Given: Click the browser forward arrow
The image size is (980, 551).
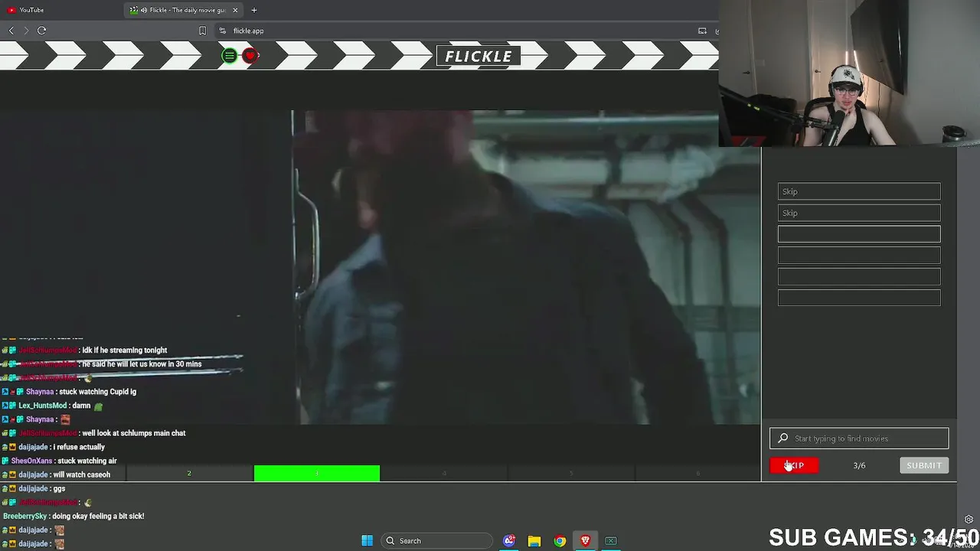Looking at the screenshot, I should coord(26,31).
